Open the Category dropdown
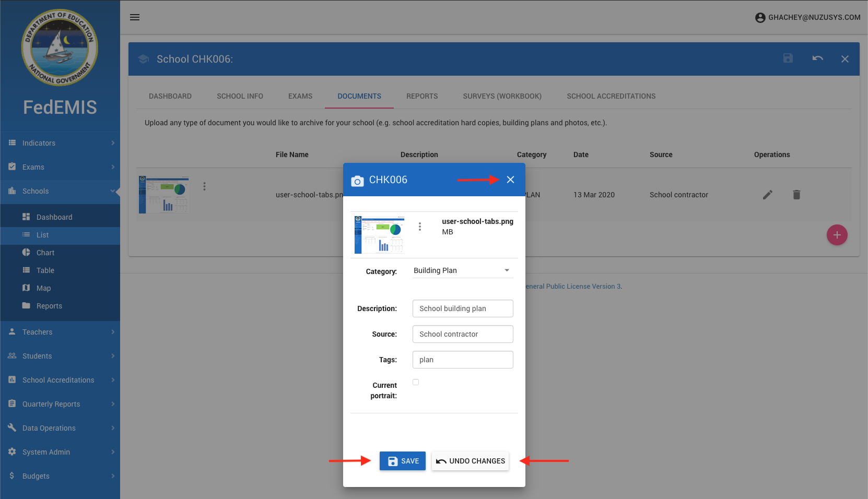 462,270
